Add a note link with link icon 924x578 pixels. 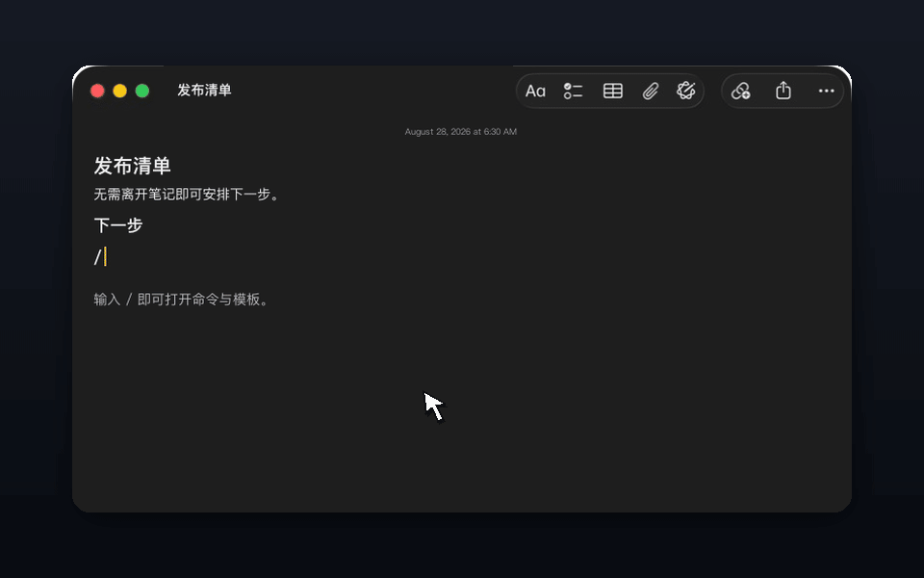point(741,91)
